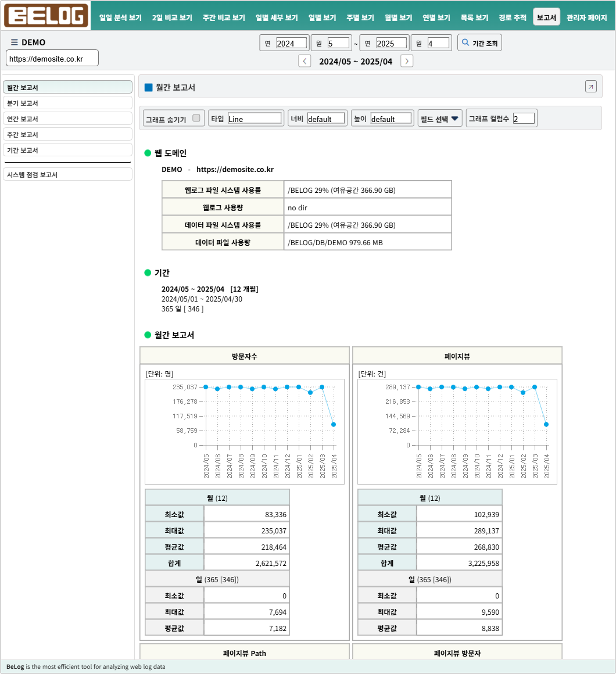This screenshot has width=616, height=674.
Task: Open the 높이 default selector
Action: pyautogui.click(x=391, y=118)
